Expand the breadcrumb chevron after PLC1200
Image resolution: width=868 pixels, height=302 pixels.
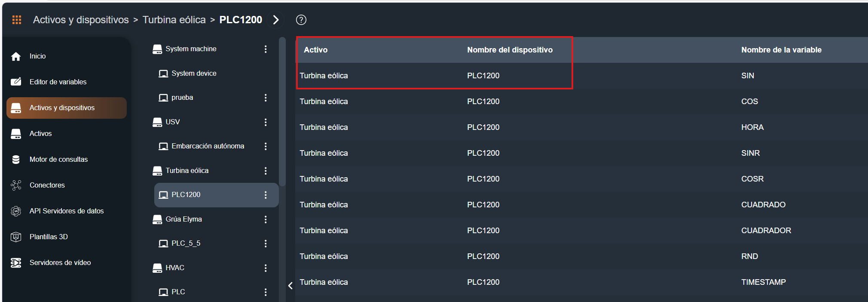pos(276,20)
